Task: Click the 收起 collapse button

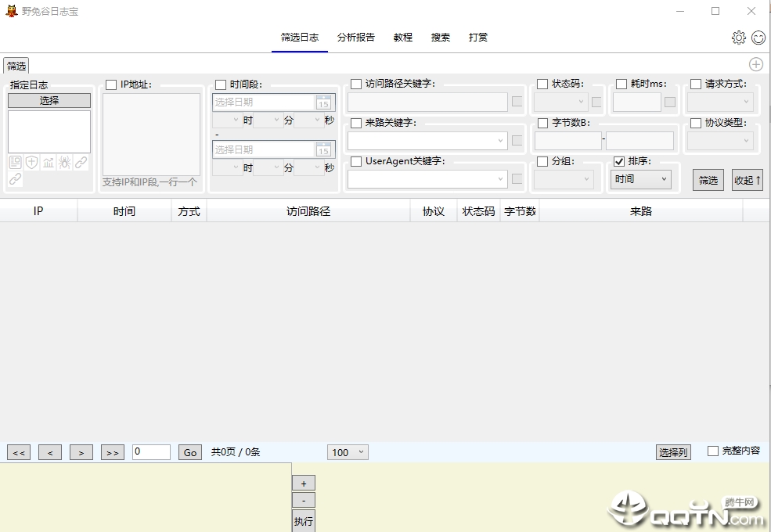Action: [x=748, y=180]
